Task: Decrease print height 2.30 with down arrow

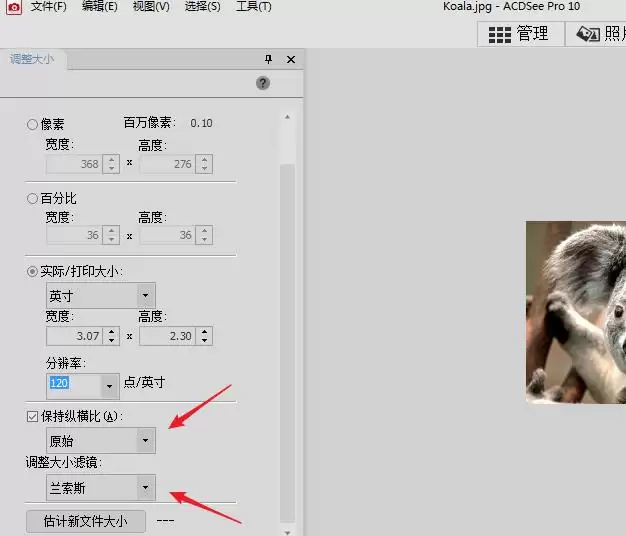Action: 204,341
